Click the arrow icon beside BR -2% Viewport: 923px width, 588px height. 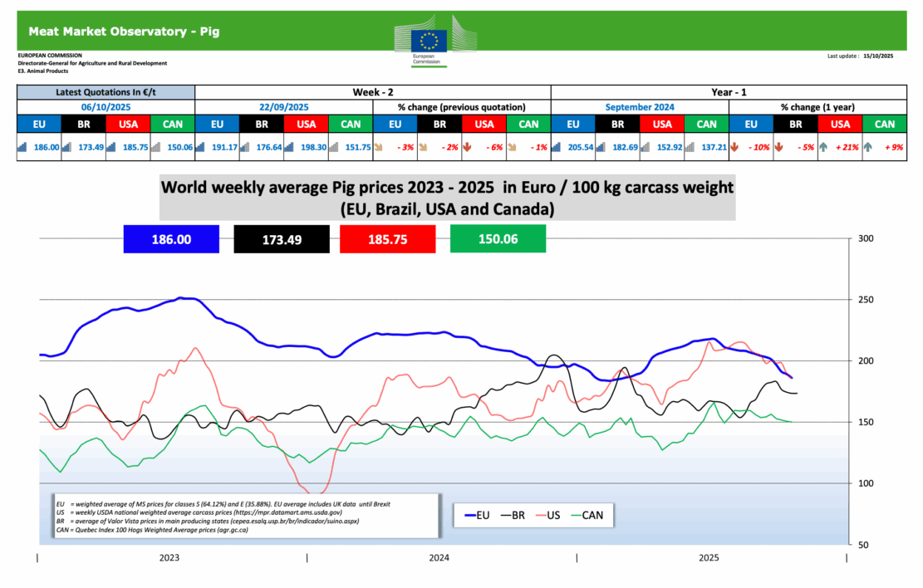422,146
